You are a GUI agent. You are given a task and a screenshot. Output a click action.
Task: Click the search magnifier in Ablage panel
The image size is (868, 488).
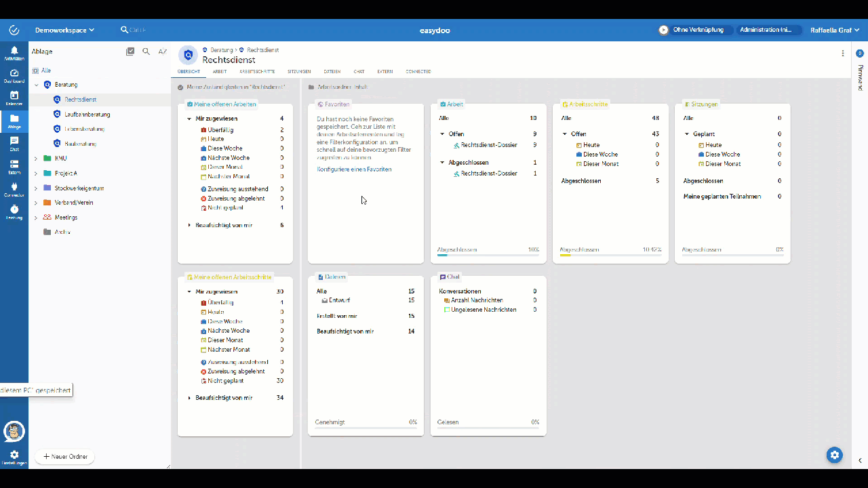pos(146,52)
